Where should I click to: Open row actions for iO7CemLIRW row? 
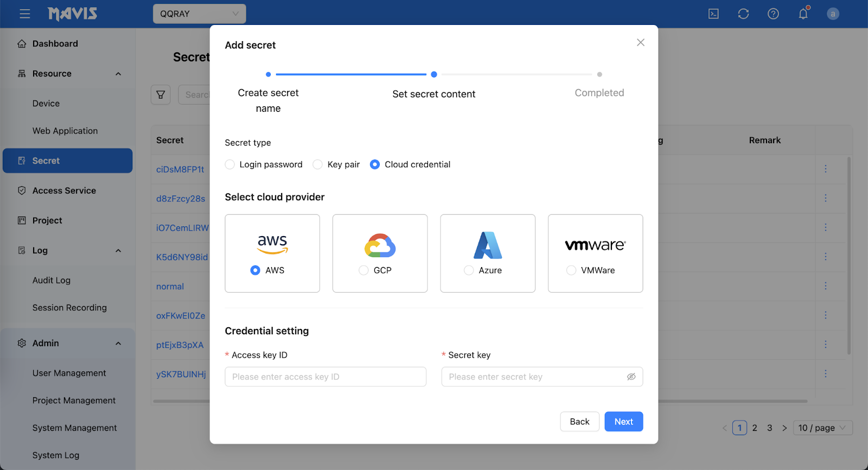click(x=826, y=227)
